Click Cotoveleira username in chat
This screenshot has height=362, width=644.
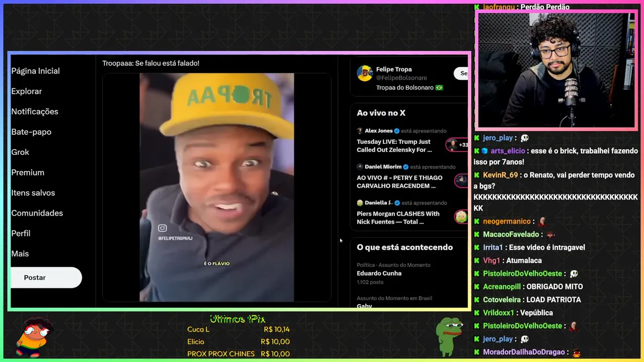click(x=502, y=300)
